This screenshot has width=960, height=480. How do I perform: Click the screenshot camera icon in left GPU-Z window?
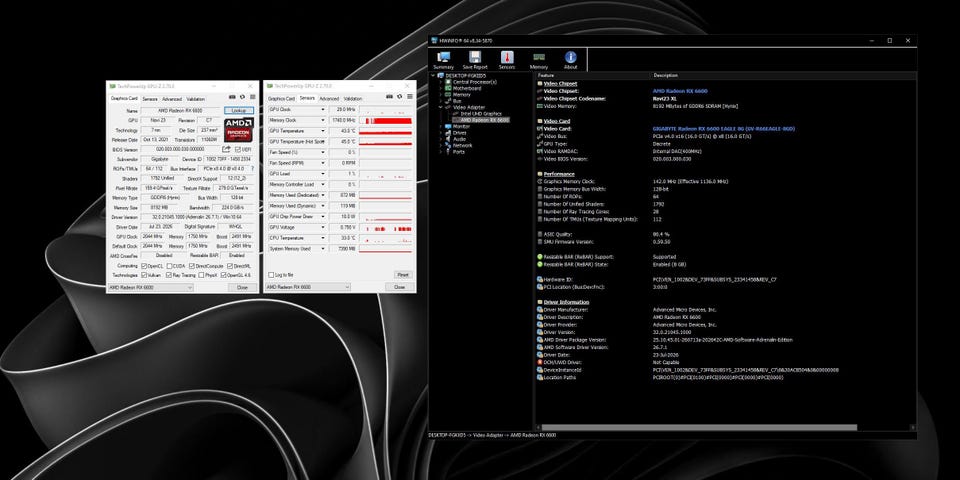point(232,97)
